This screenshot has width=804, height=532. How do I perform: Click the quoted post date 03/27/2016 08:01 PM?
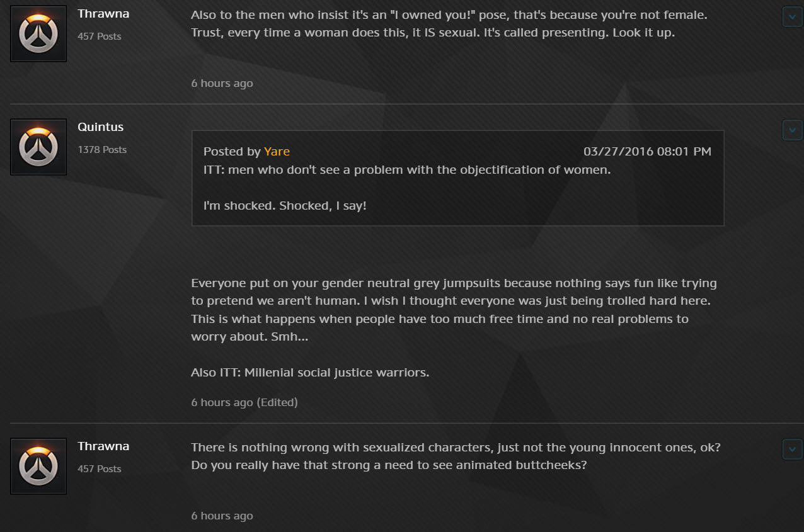(647, 151)
